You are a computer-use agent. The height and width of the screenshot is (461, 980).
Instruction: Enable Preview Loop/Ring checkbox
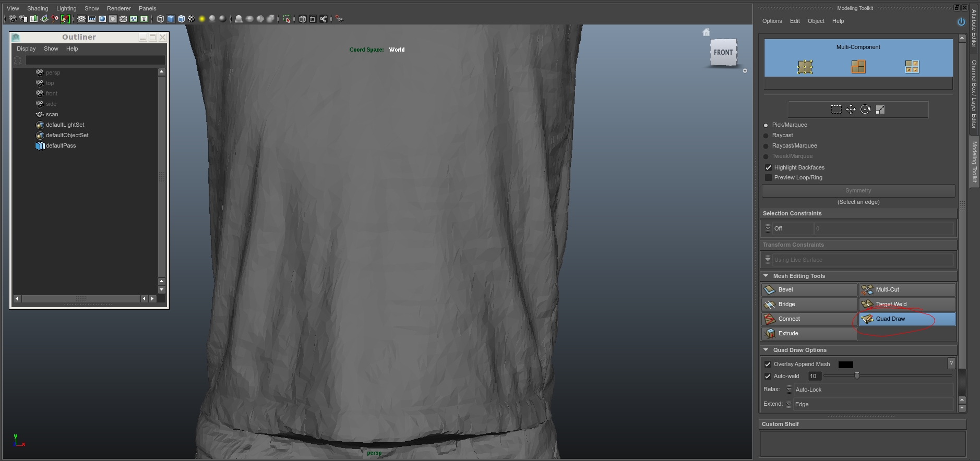768,177
